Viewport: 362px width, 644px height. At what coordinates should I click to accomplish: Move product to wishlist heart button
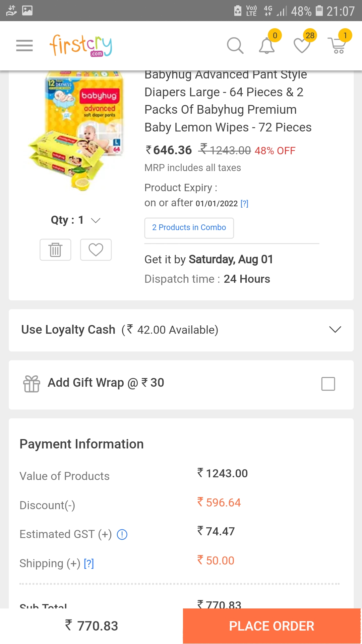click(96, 250)
